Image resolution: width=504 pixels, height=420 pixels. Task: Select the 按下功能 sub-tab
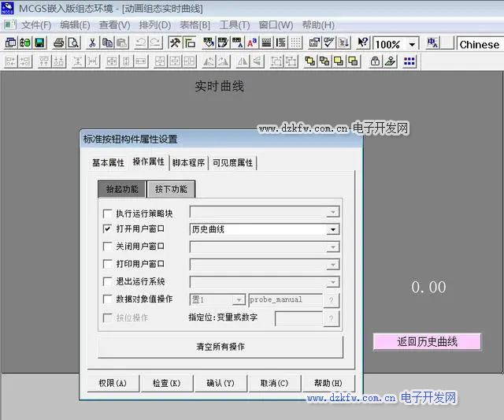[x=171, y=189]
